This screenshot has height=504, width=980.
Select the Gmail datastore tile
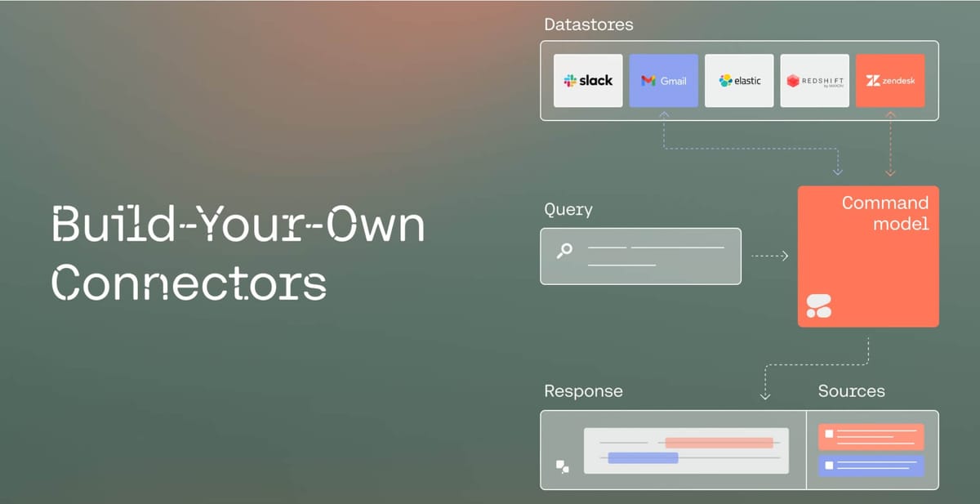(x=664, y=81)
